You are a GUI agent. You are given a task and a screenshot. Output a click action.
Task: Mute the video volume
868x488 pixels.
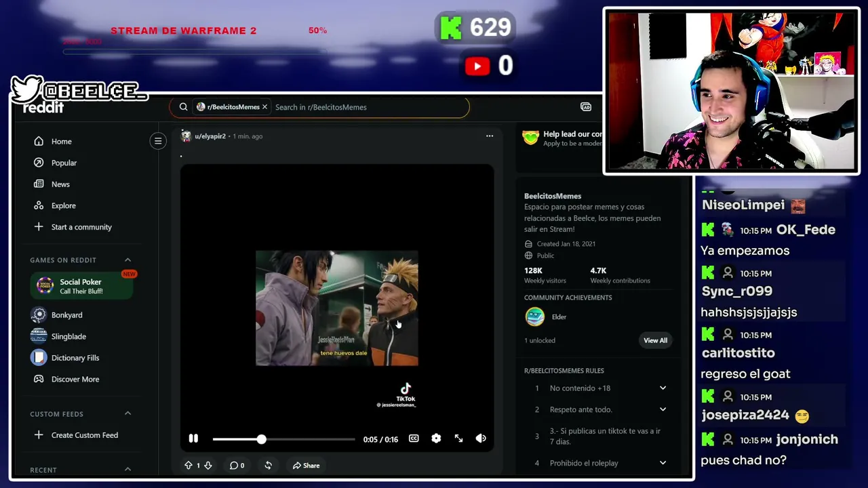click(481, 439)
